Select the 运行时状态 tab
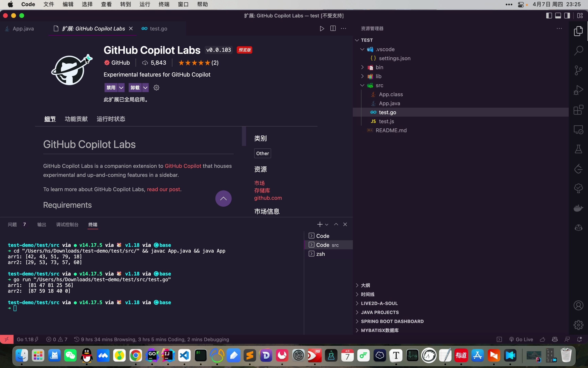588x368 pixels. pos(111,119)
